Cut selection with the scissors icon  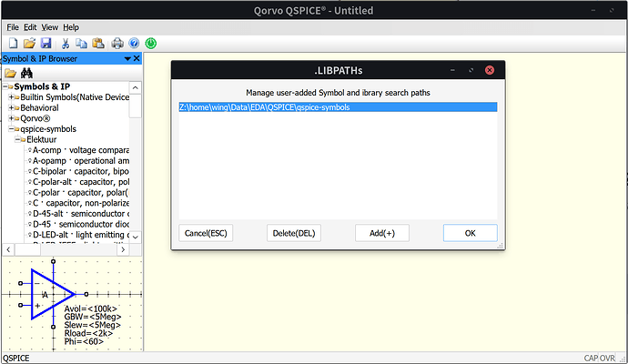tap(66, 43)
